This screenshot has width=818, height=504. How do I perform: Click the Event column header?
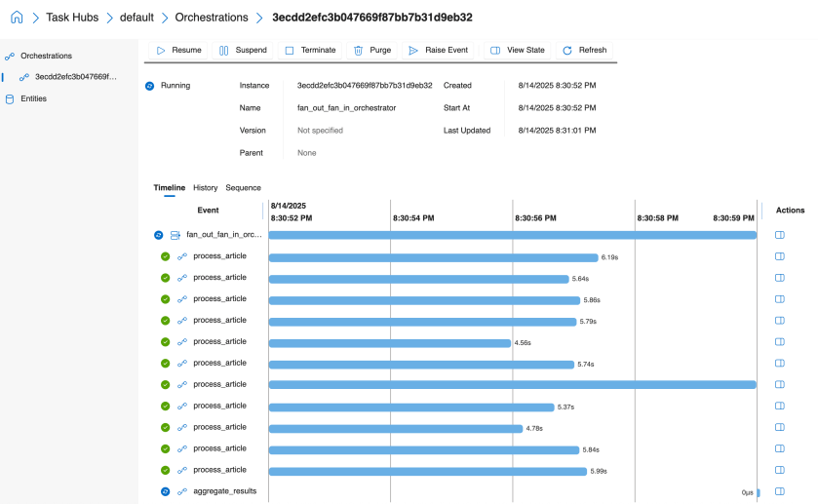coord(208,211)
